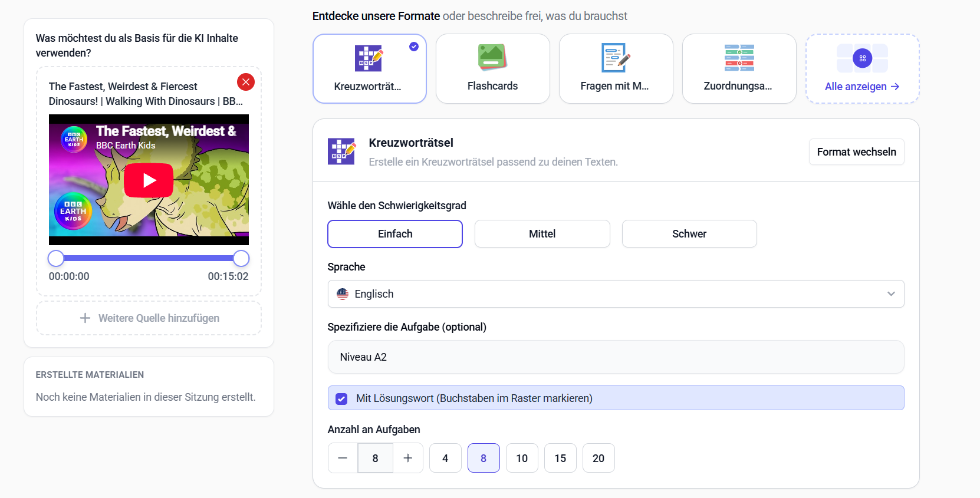Screen dimensions: 980x498
Task: Expand language list via chevron arrow
Action: tap(891, 294)
